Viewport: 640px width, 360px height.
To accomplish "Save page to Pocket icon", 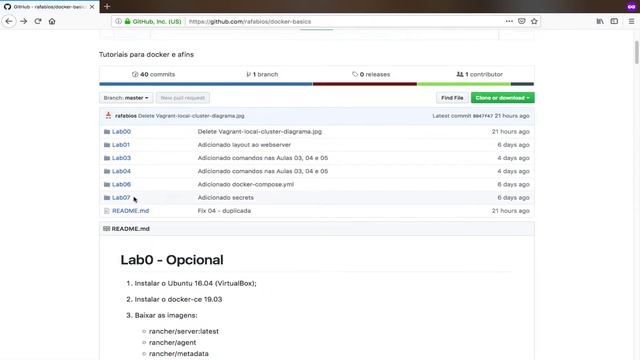I will click(522, 21).
